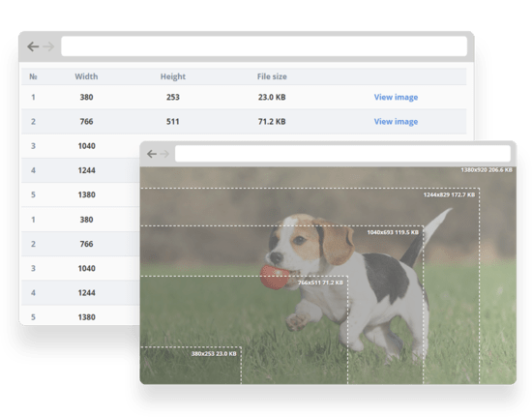Click forward arrow in the table window
The height and width of the screenshot is (417, 532).
pos(48,46)
